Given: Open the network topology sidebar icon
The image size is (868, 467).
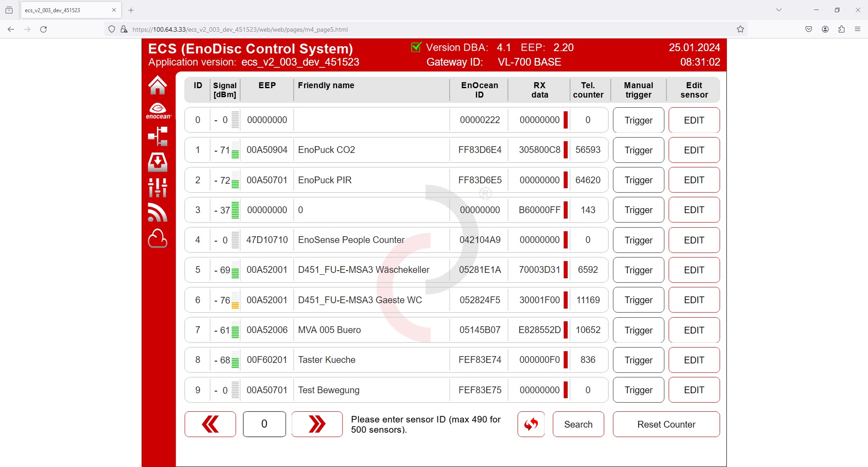Looking at the screenshot, I should pos(158,136).
